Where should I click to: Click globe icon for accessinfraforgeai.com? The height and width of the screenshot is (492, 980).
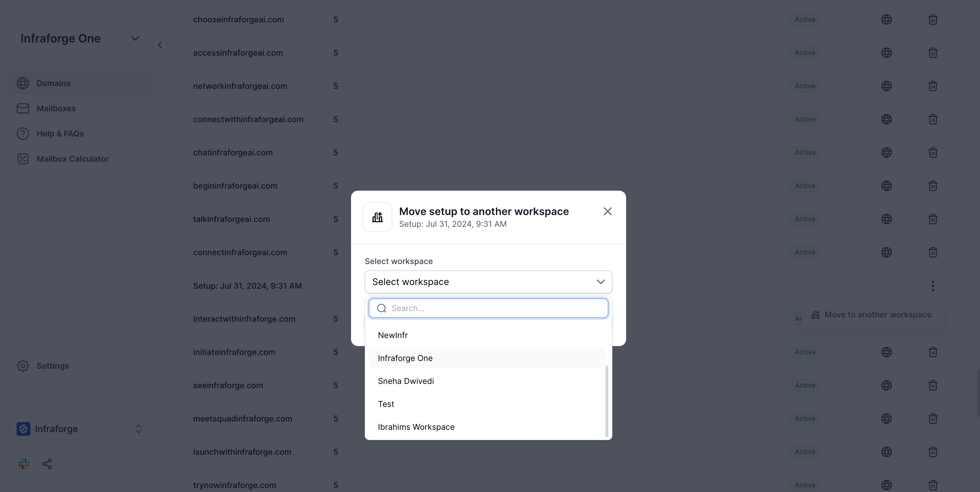pyautogui.click(x=886, y=52)
